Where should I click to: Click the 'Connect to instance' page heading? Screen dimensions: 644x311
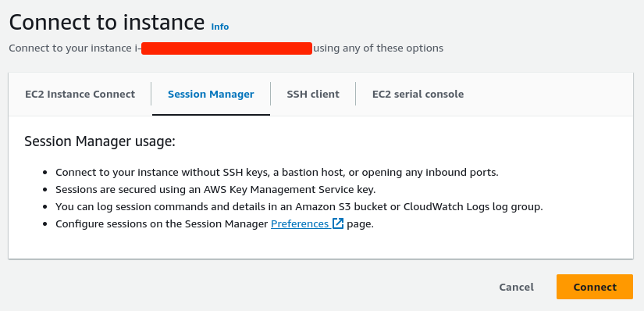(x=107, y=22)
